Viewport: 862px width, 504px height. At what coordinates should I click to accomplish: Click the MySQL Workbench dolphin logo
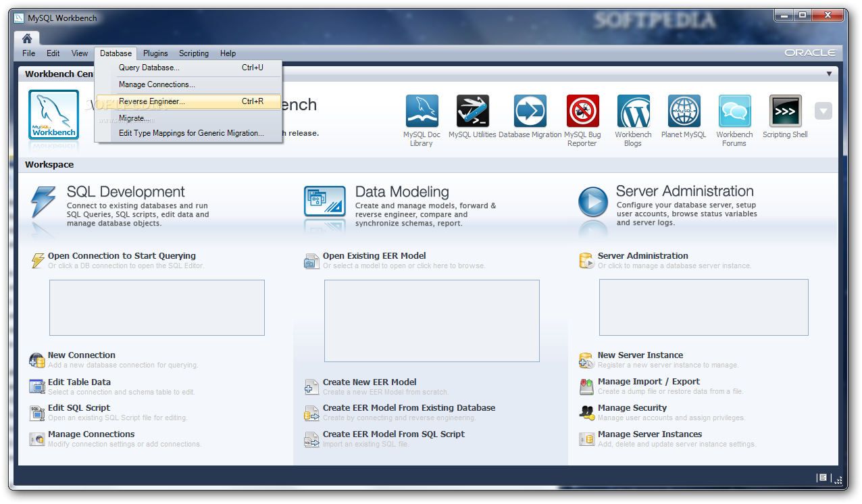click(54, 115)
